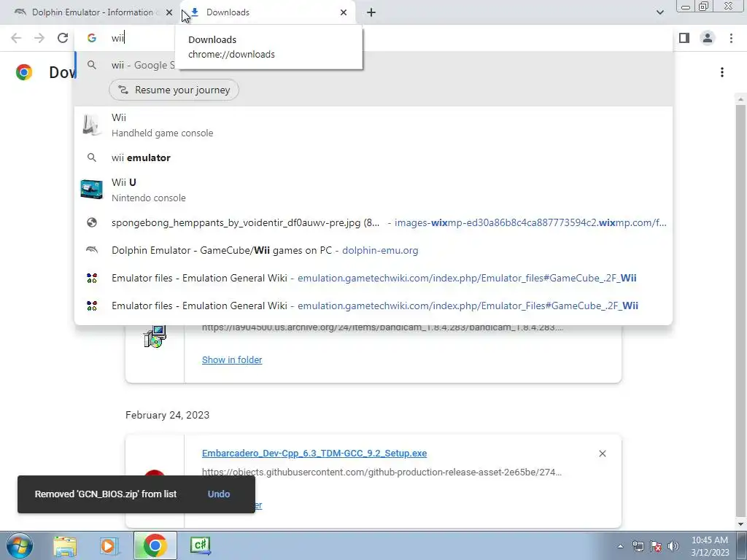
Task: Click the Resume your journey chip
Action: point(174,90)
